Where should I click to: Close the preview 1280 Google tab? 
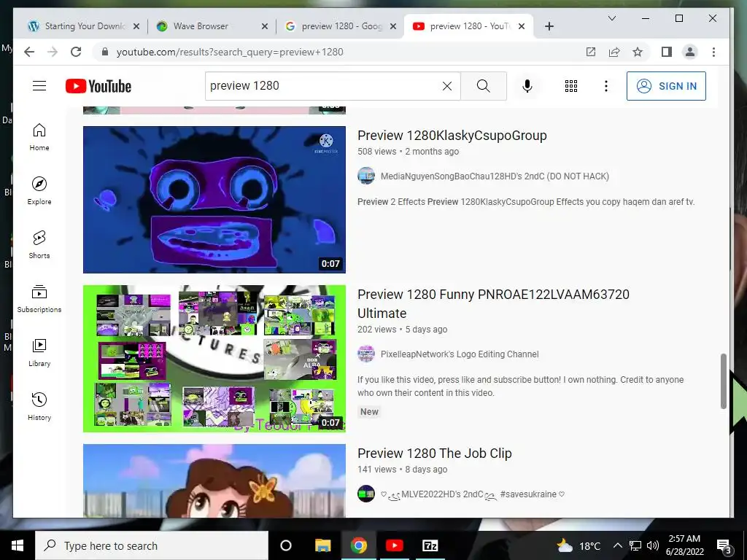(393, 26)
